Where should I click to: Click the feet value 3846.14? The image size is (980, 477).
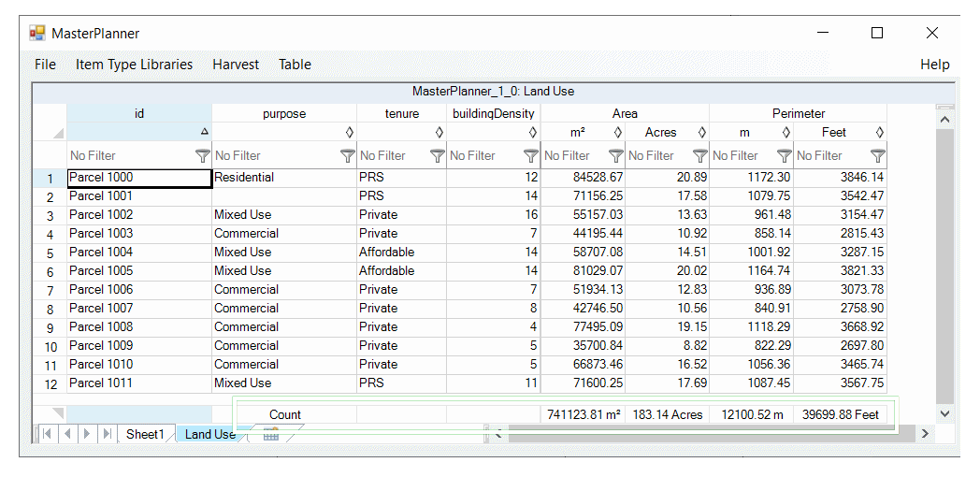(x=841, y=178)
